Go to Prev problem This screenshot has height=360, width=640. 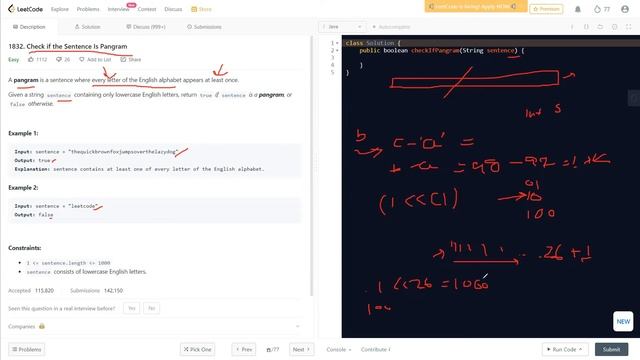(244, 349)
